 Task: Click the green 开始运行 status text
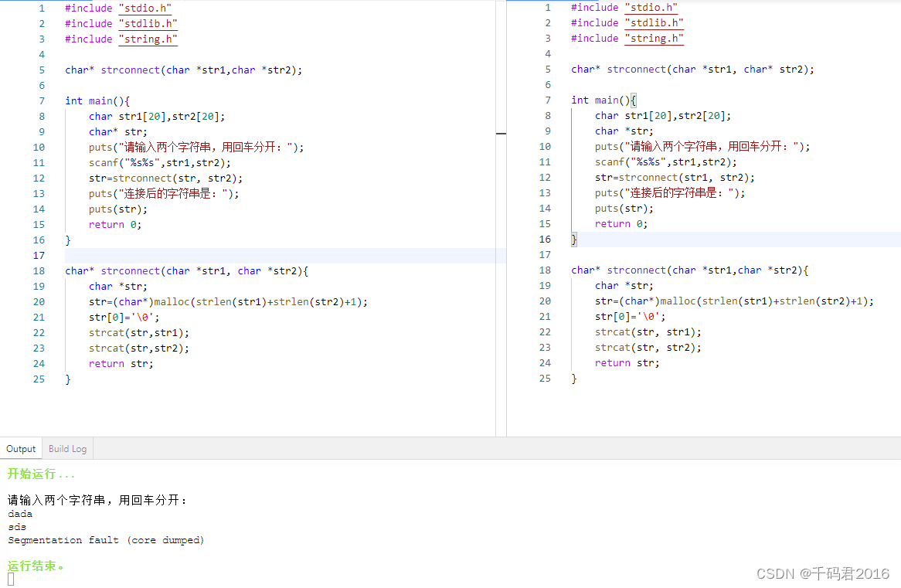coord(36,474)
